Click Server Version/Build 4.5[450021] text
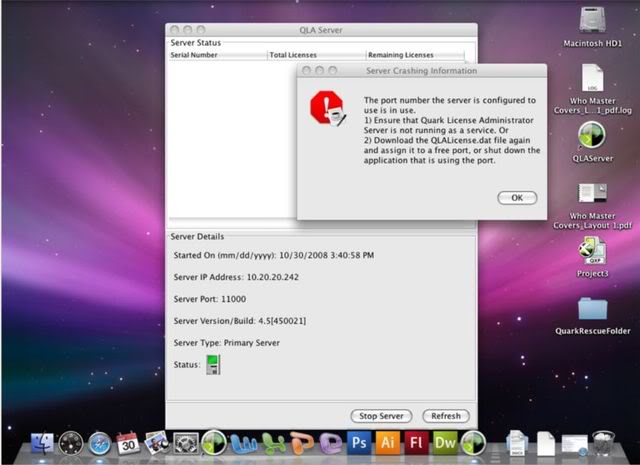The height and width of the screenshot is (465, 640). (x=240, y=321)
